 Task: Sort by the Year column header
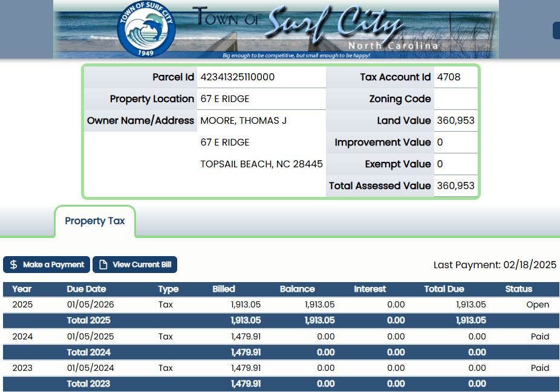pyautogui.click(x=22, y=289)
